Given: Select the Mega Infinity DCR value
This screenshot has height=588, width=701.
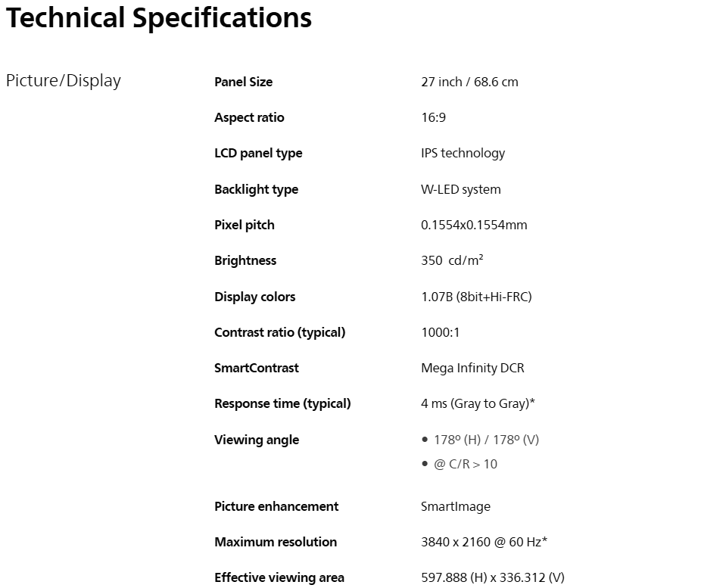Looking at the screenshot, I should pos(472,368).
